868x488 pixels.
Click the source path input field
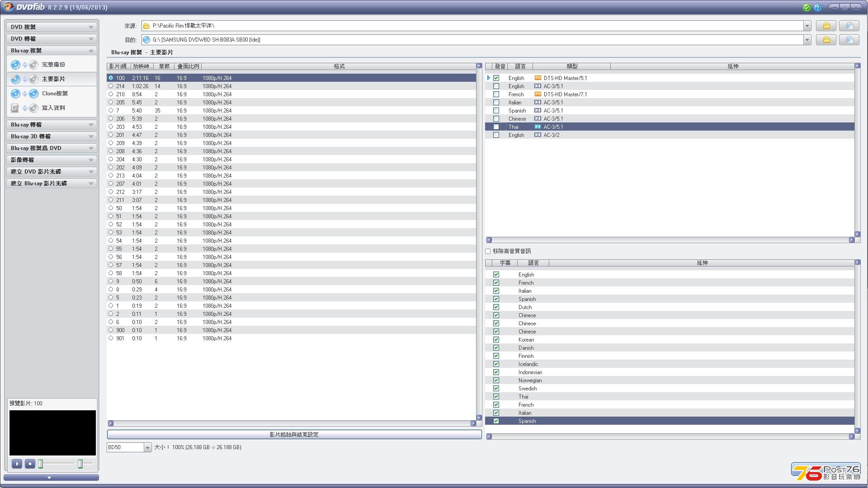[x=472, y=26]
